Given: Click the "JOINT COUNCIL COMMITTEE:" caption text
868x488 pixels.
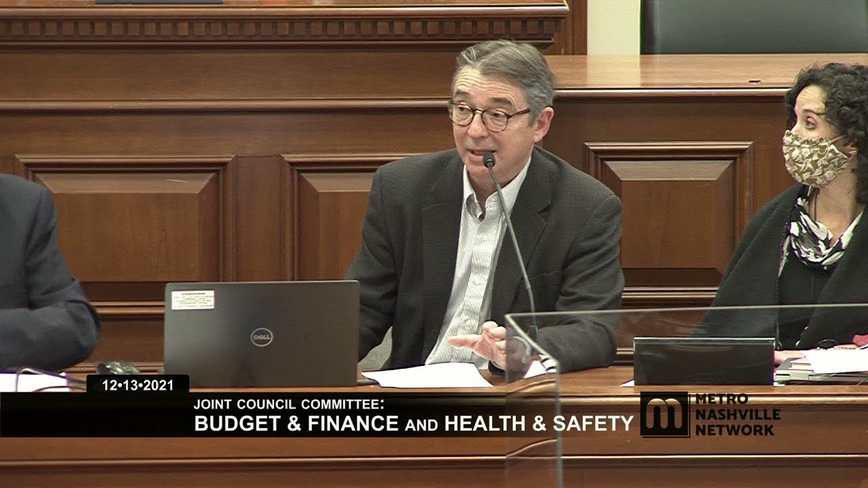Looking at the screenshot, I should point(289,404).
